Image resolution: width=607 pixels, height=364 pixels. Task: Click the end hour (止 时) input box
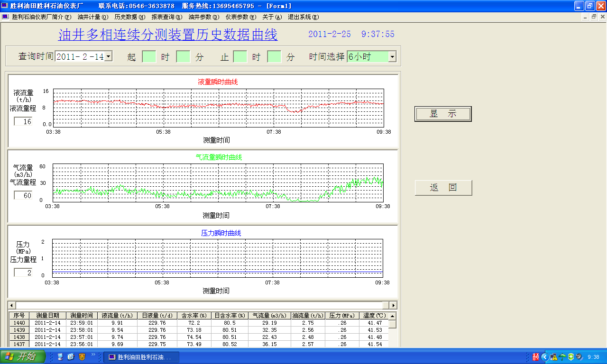[240, 57]
